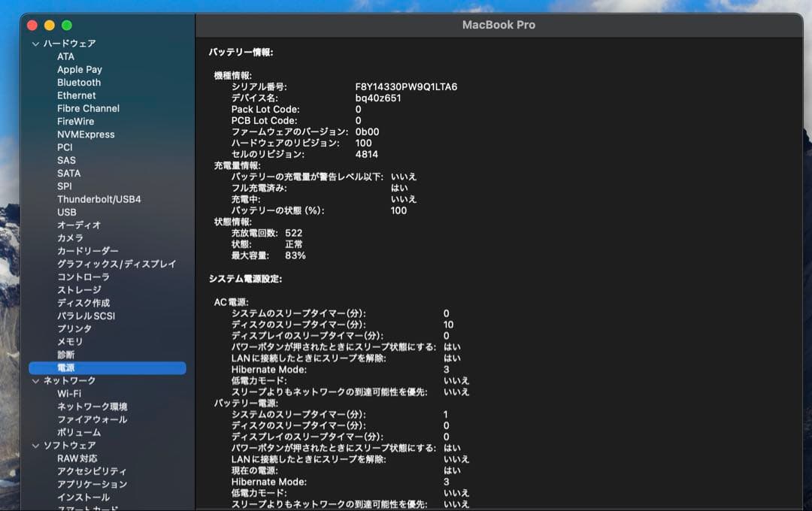View プリンタ information
This screenshot has height=511, width=812.
pos(72,328)
